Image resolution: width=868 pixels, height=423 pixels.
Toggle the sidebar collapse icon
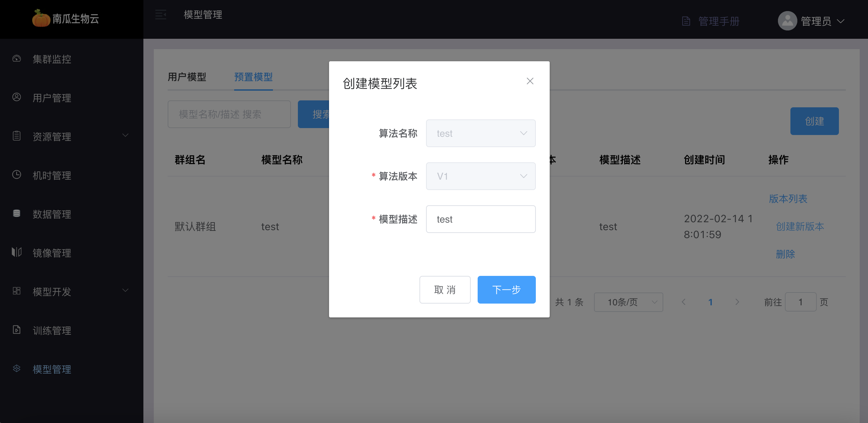click(161, 15)
